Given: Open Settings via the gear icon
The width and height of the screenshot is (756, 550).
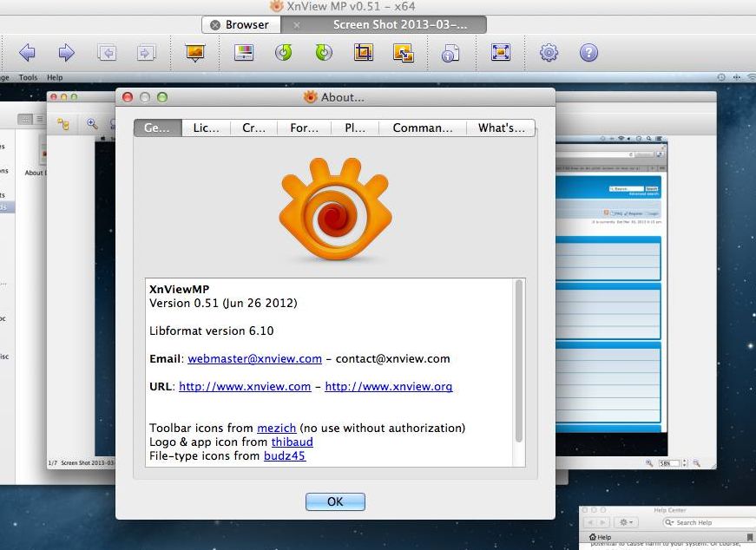Looking at the screenshot, I should coord(549,52).
